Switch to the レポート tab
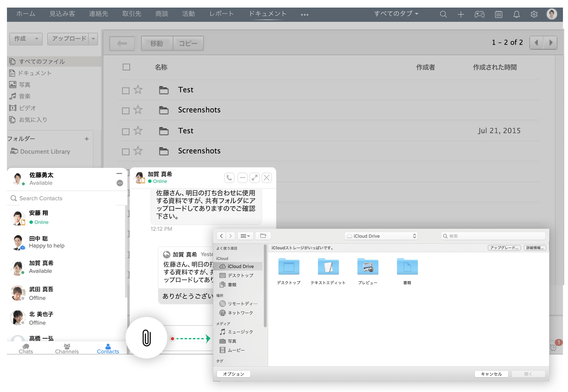This screenshot has width=568, height=392. point(222,14)
